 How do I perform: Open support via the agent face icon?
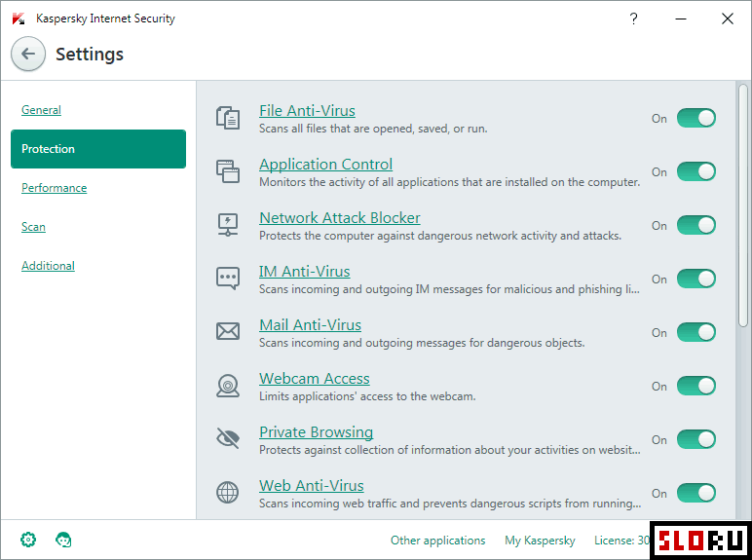click(63, 540)
